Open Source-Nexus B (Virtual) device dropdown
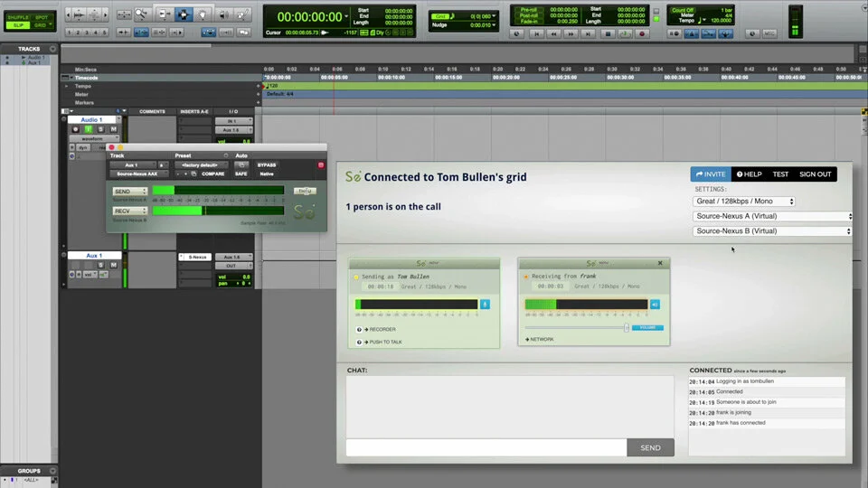Image resolution: width=868 pixels, height=488 pixels. [772, 231]
